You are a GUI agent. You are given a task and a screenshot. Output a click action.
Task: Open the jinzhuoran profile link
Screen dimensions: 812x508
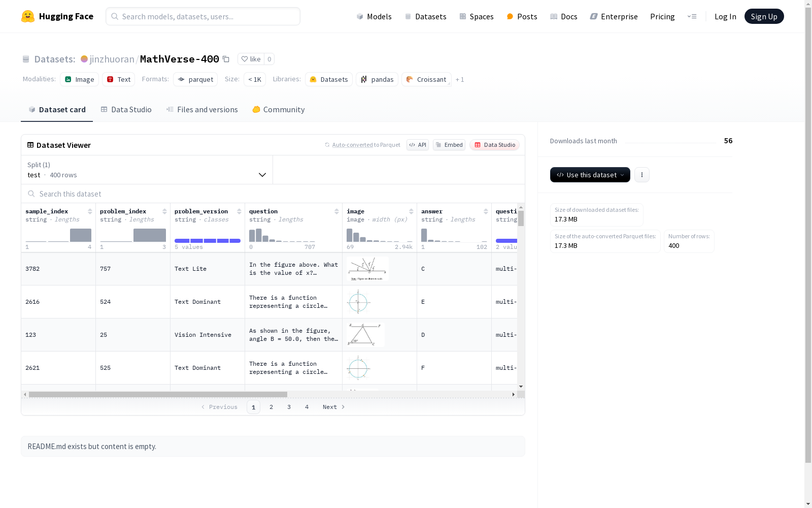112,59
